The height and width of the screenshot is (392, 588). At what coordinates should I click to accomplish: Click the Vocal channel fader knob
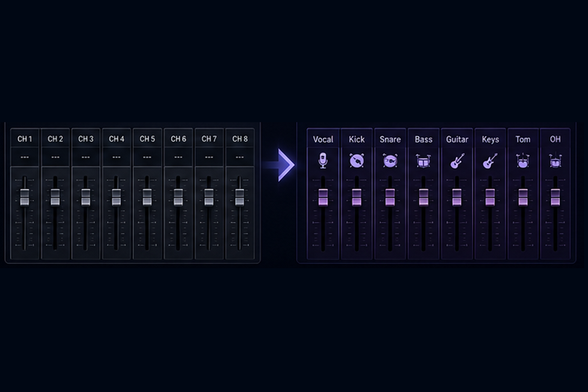[x=323, y=197]
